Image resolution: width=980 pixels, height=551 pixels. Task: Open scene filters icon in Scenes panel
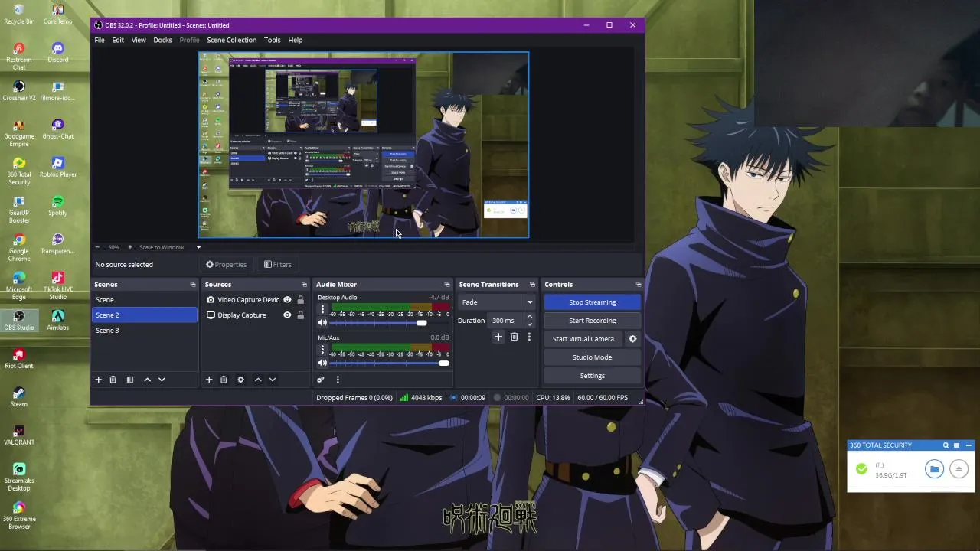tap(129, 380)
